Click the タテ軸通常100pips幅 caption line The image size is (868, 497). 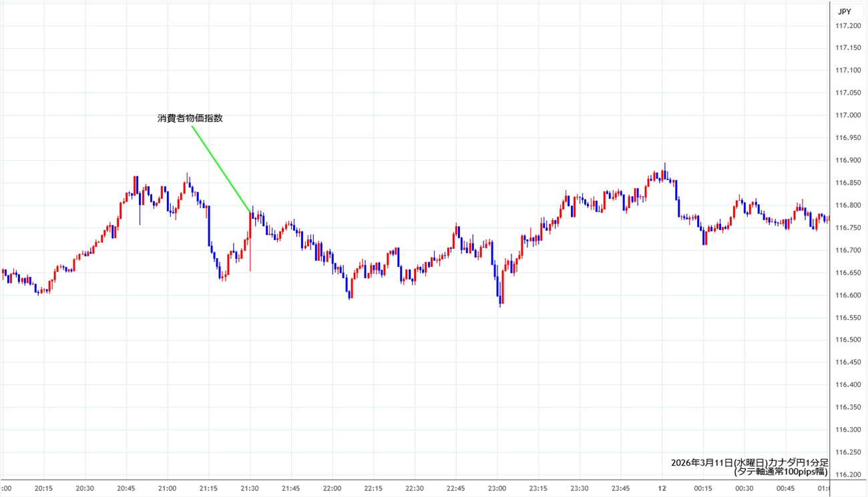(781, 472)
